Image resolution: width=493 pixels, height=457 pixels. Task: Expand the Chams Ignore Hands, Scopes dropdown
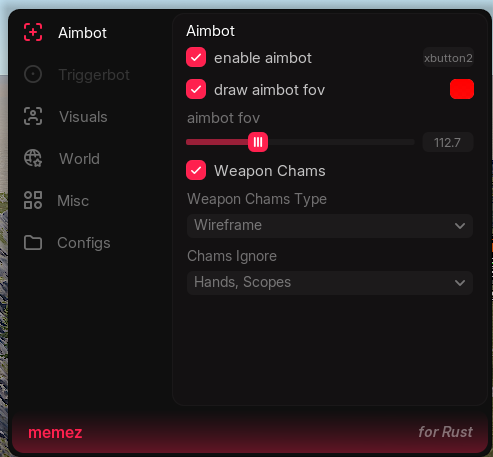330,283
